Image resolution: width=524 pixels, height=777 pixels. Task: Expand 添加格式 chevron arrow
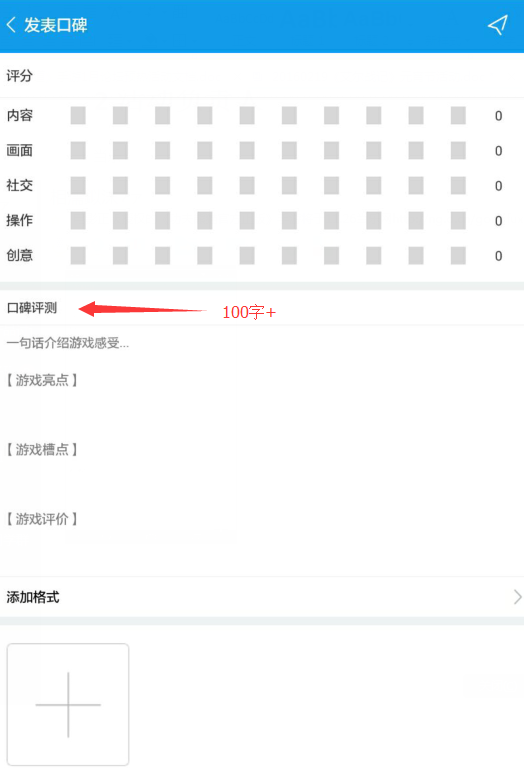point(517,597)
